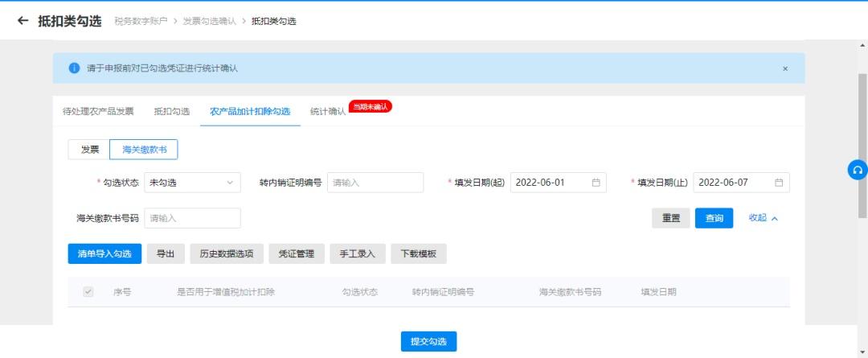The image size is (868, 358).
Task: Open calendar for 填发日期(止) field
Action: 779,183
